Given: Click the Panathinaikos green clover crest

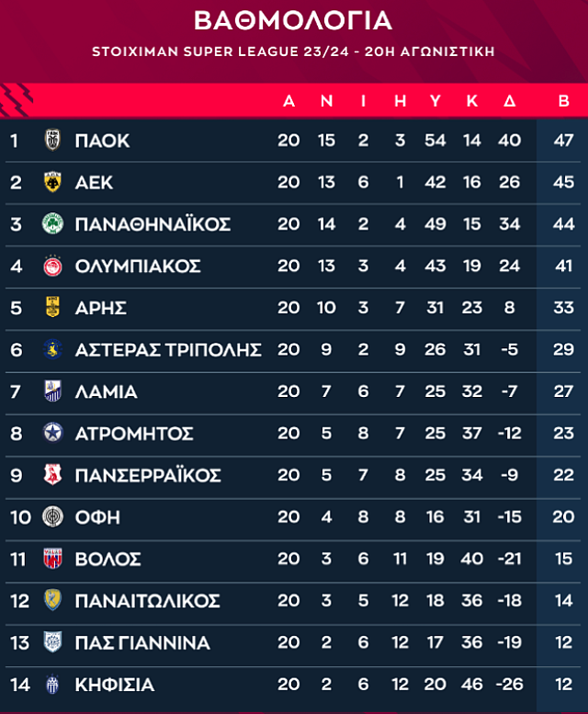Looking at the screenshot, I should click(x=51, y=224).
